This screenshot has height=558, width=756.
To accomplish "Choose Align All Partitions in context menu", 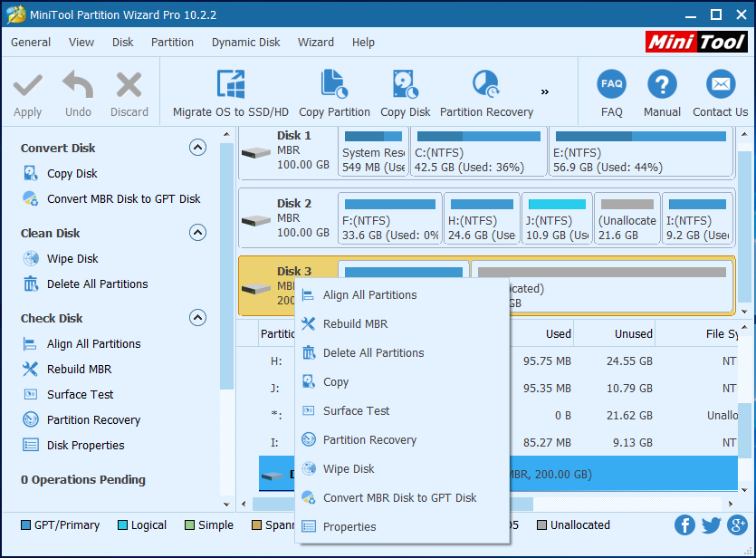I will [402, 294].
